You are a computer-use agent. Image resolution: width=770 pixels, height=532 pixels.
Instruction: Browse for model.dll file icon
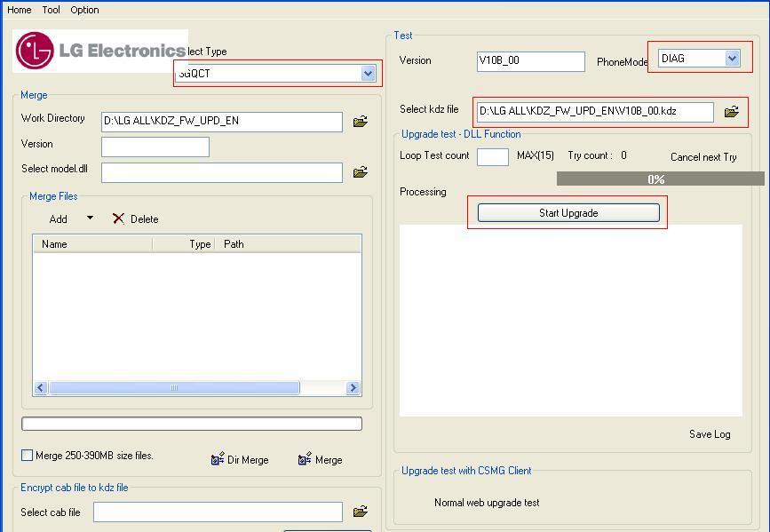pos(360,172)
